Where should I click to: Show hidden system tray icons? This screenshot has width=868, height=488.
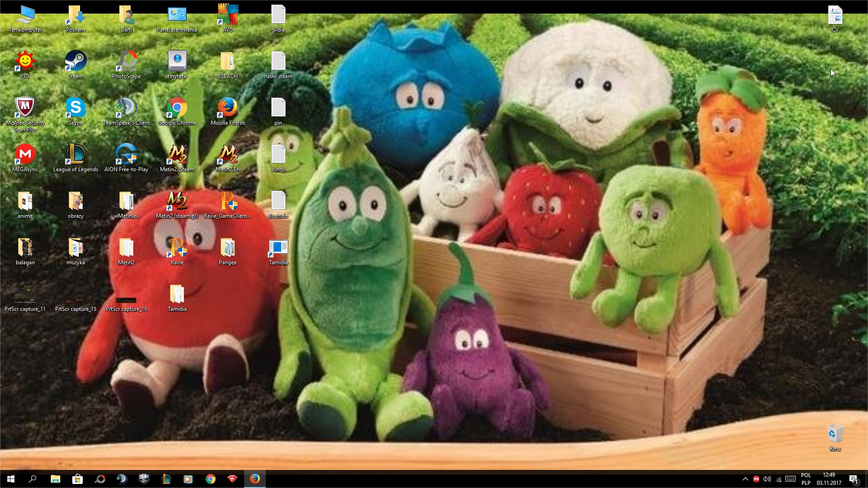745,479
